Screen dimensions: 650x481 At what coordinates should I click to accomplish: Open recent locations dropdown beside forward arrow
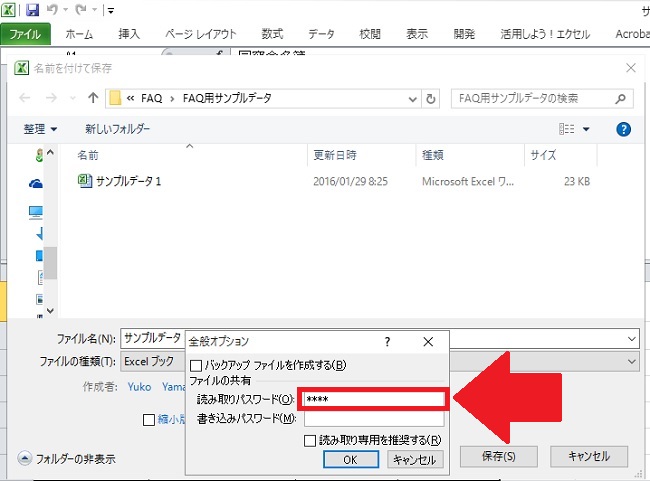[x=73, y=98]
